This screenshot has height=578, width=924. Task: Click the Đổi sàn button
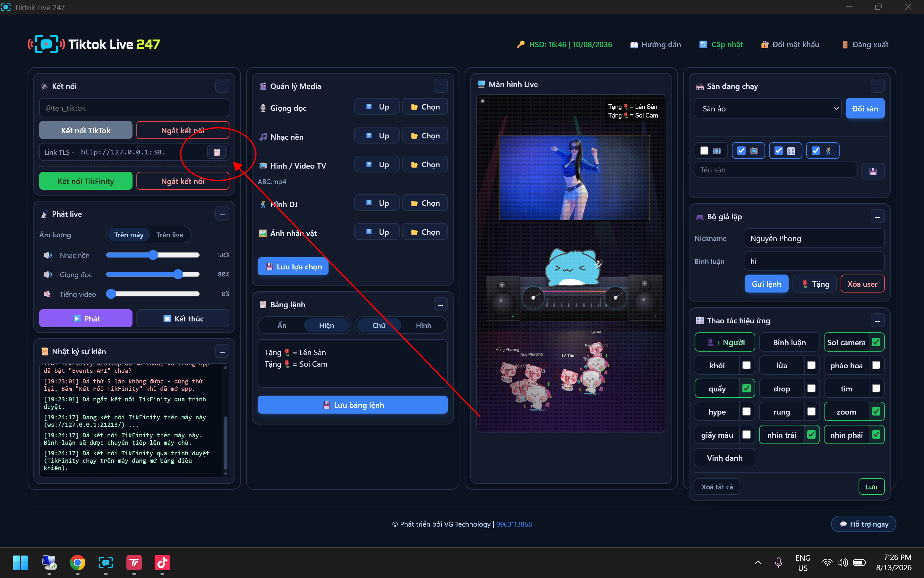point(865,109)
